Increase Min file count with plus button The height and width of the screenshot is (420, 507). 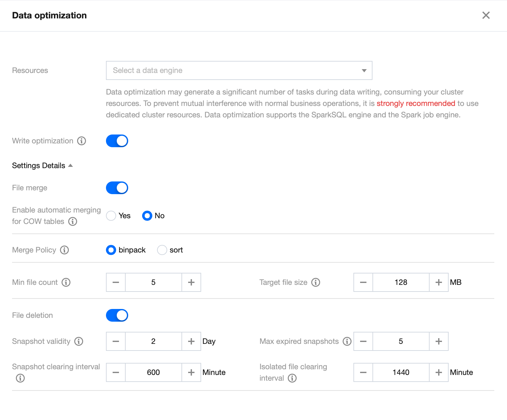tap(191, 282)
